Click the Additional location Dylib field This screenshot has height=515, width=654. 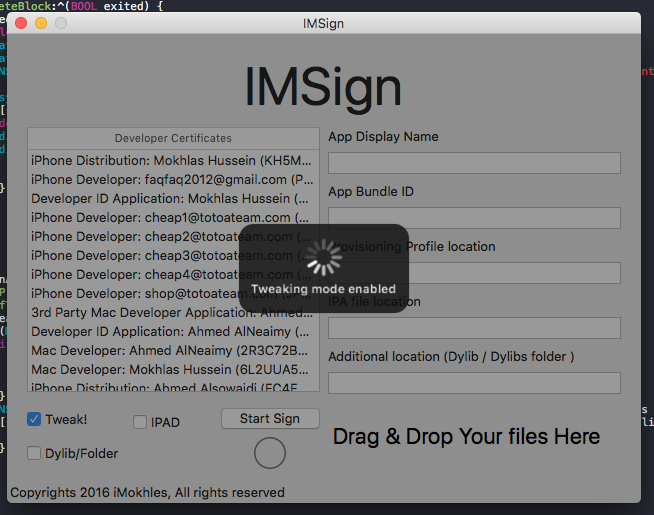click(x=474, y=383)
